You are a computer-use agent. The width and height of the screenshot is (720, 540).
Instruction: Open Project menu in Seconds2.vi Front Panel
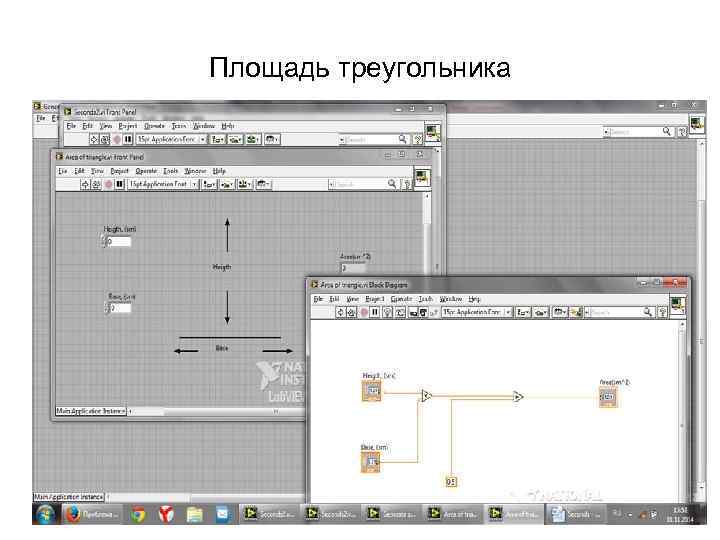coord(128,126)
